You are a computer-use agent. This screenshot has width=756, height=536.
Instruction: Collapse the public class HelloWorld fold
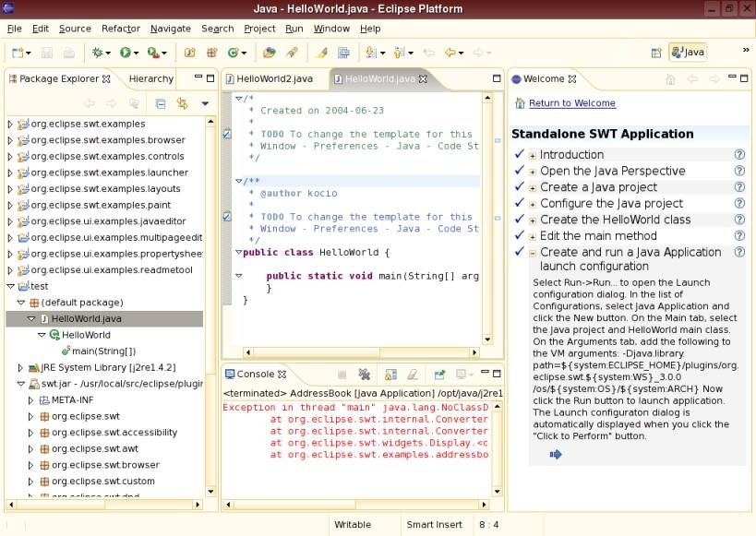click(238, 252)
